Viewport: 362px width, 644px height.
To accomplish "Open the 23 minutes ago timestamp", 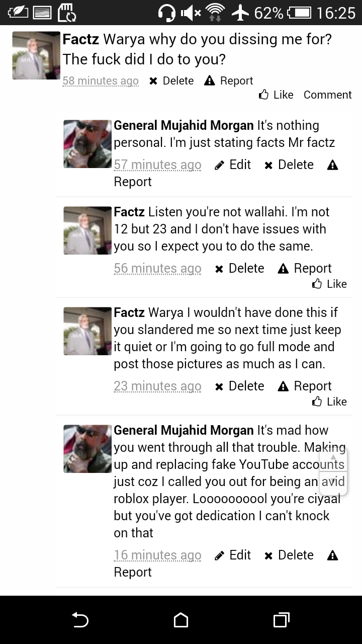I will point(157,386).
